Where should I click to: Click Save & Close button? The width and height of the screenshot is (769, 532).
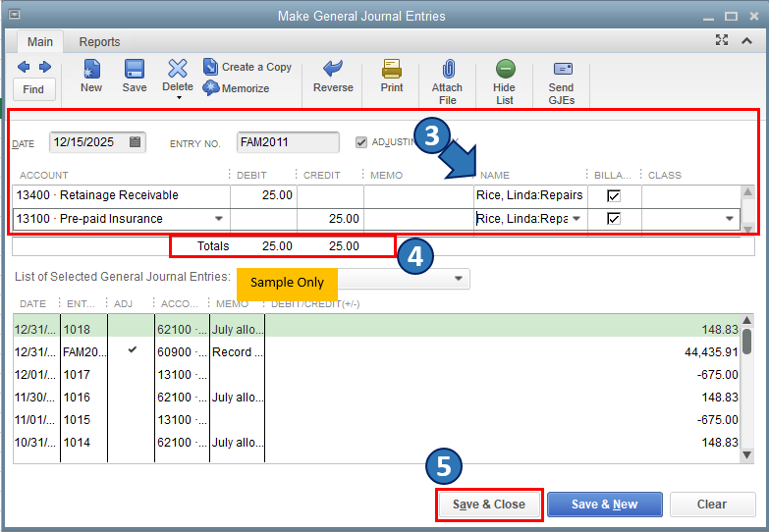(489, 505)
